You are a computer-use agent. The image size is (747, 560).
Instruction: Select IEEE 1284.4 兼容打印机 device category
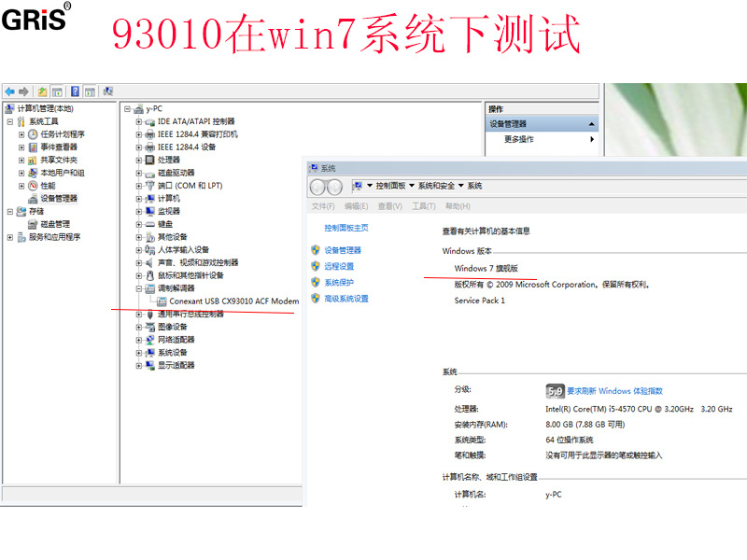click(x=198, y=134)
